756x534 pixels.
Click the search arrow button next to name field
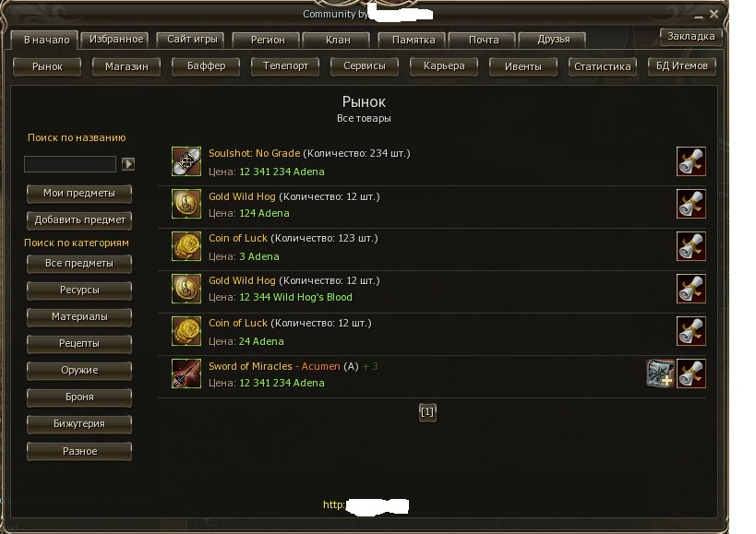click(x=128, y=164)
